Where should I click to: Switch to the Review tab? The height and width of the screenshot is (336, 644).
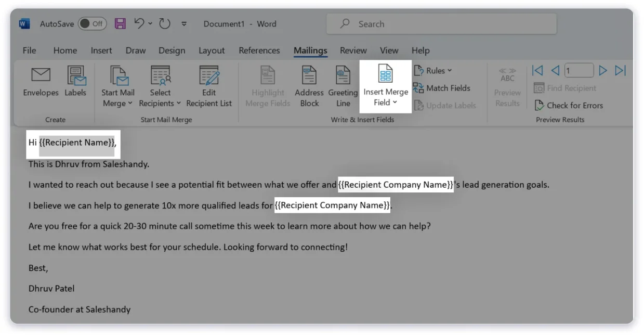click(353, 50)
